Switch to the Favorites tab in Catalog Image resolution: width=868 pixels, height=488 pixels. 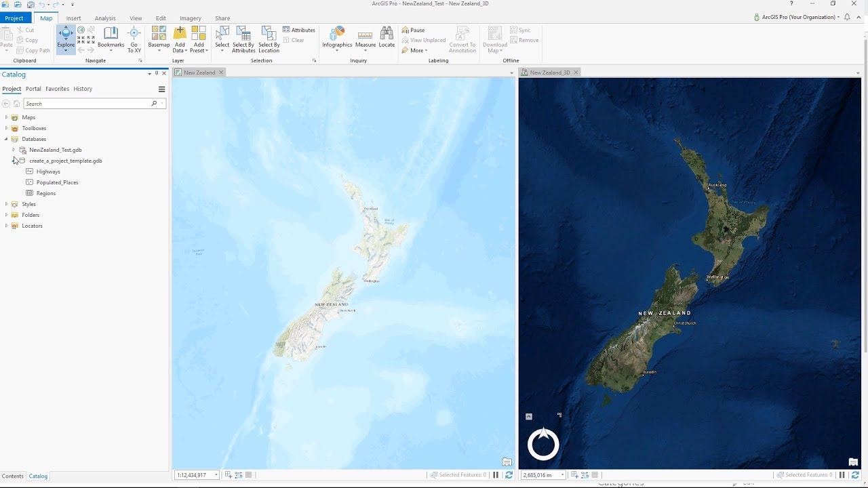pyautogui.click(x=57, y=89)
